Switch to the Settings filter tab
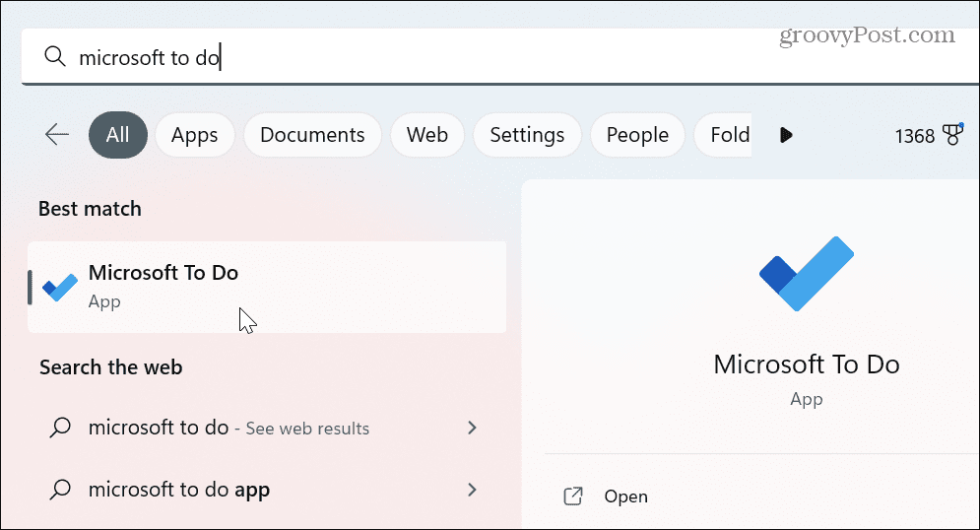This screenshot has height=530, width=980. tap(527, 135)
